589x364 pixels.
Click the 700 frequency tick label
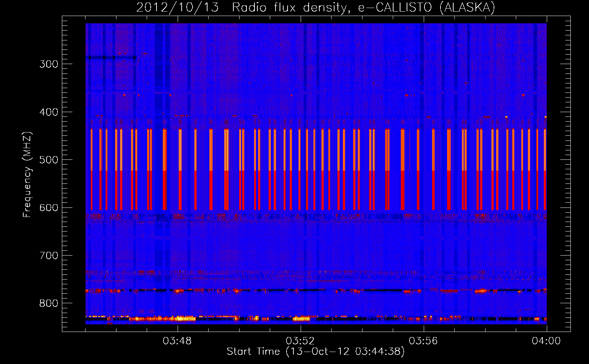point(49,256)
